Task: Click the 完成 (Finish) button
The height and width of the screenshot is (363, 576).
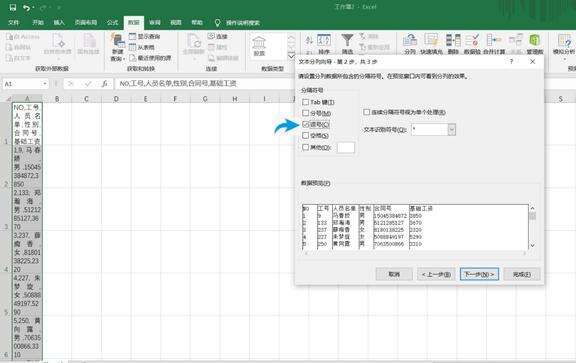Action: click(x=522, y=274)
